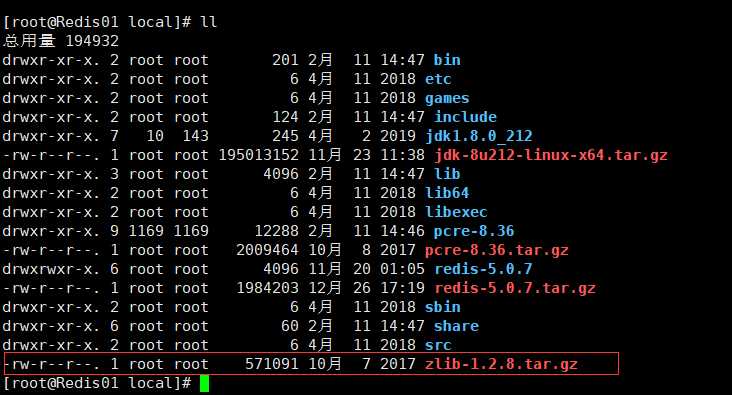Image resolution: width=732 pixels, height=395 pixels.
Task: Click the 'games' directory name
Action: (x=447, y=99)
